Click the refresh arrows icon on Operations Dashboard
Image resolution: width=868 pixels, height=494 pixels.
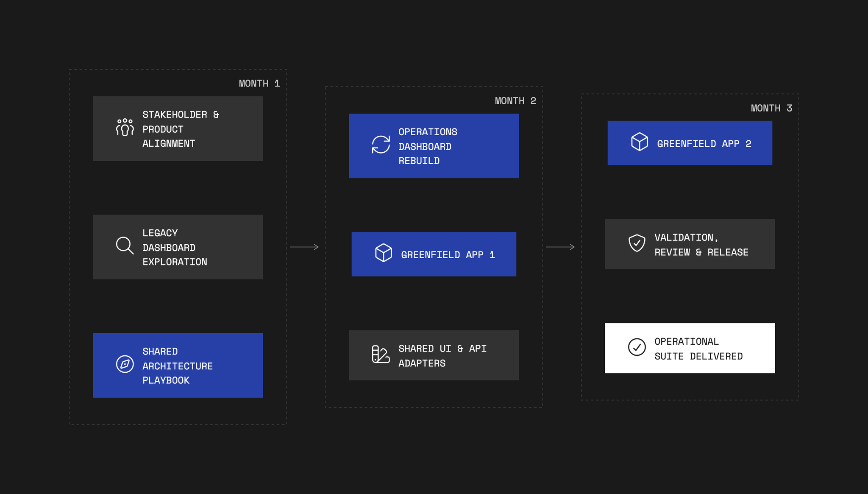point(381,145)
